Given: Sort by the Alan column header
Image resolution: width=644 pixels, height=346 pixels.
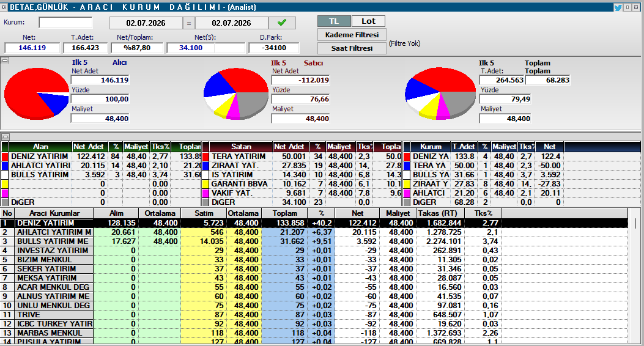Looking at the screenshot, I should point(40,147).
